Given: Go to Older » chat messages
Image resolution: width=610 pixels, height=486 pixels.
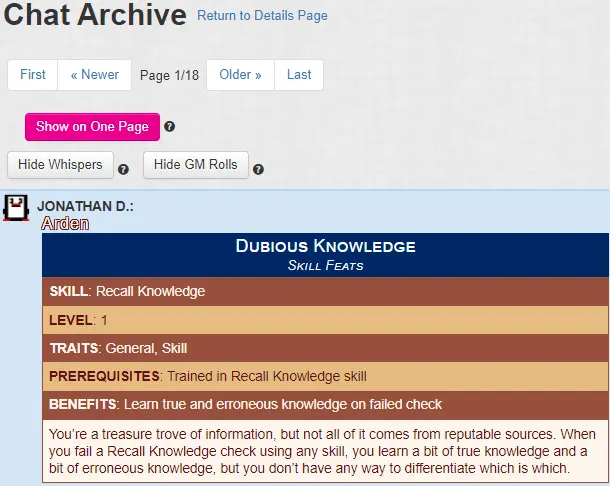Looking at the screenshot, I should (240, 75).
